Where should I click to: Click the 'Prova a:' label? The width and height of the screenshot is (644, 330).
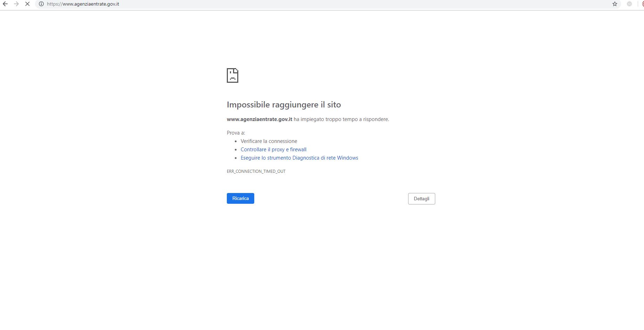pyautogui.click(x=236, y=133)
